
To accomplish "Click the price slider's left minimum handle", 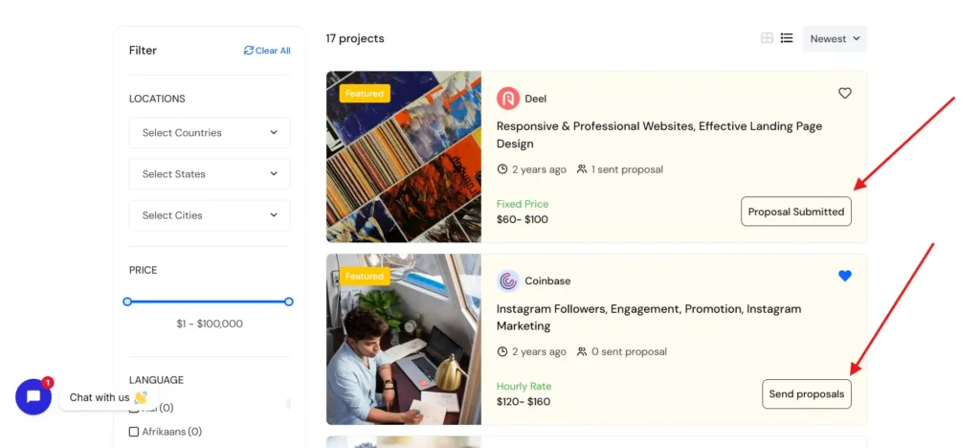I will tap(127, 302).
